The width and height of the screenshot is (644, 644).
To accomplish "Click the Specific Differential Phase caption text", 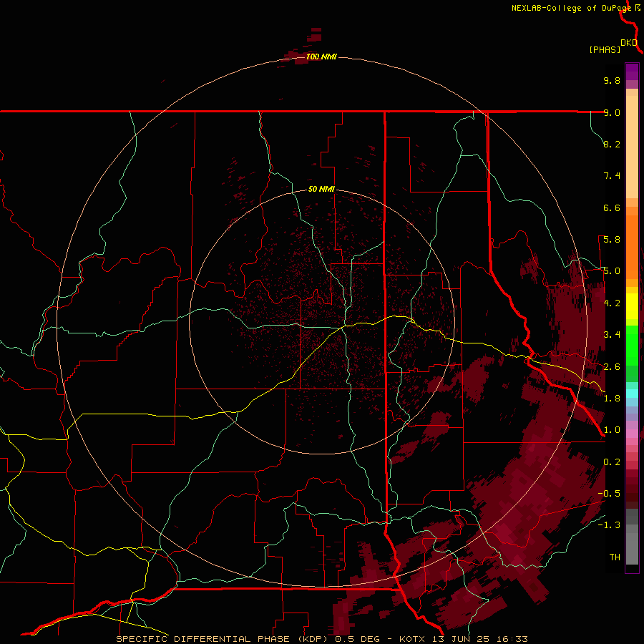I will pos(321,639).
